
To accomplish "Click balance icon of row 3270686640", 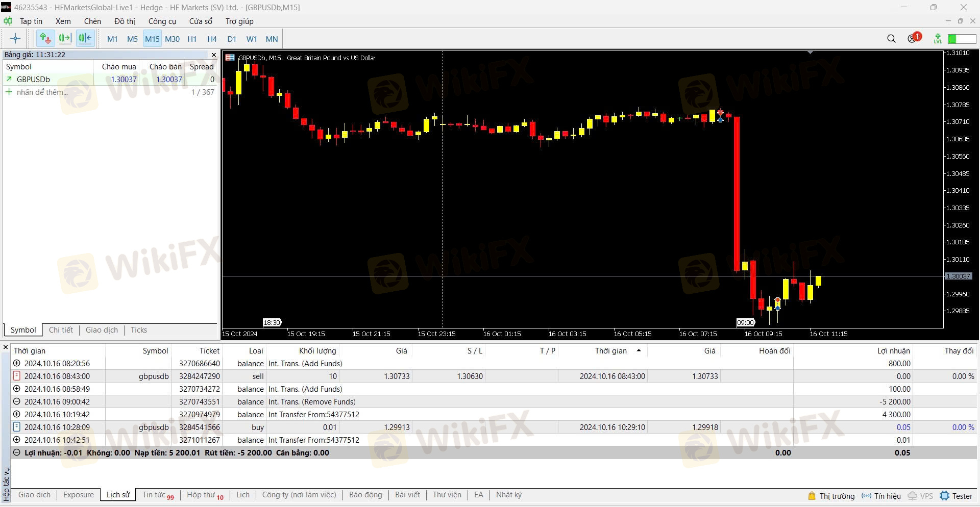I will click(x=17, y=363).
